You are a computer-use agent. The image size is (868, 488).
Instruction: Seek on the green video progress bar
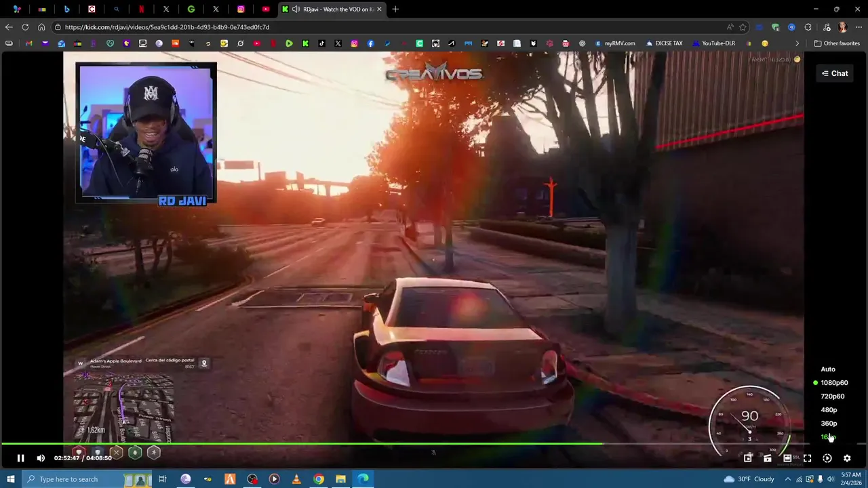302,444
